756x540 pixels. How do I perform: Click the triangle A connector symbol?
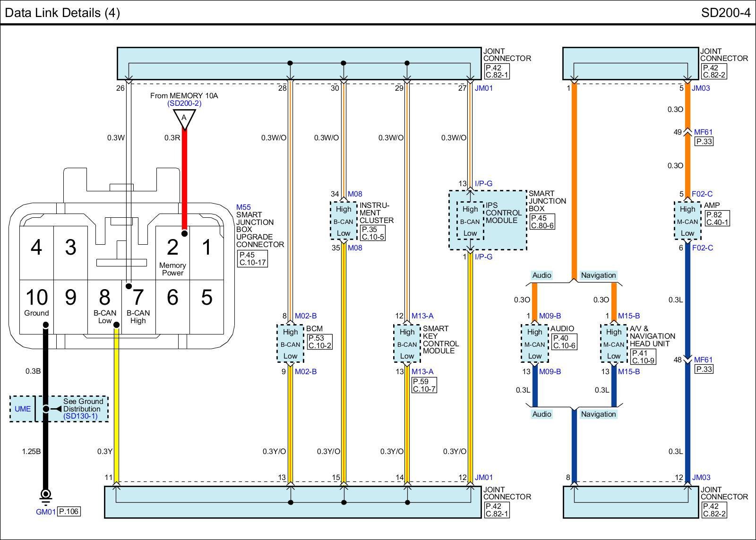(184, 119)
